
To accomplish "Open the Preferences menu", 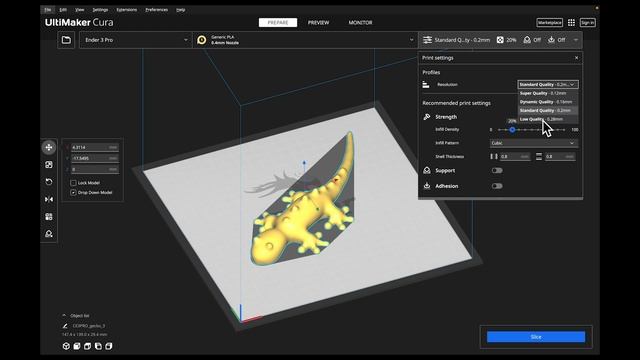I will 157,9.
